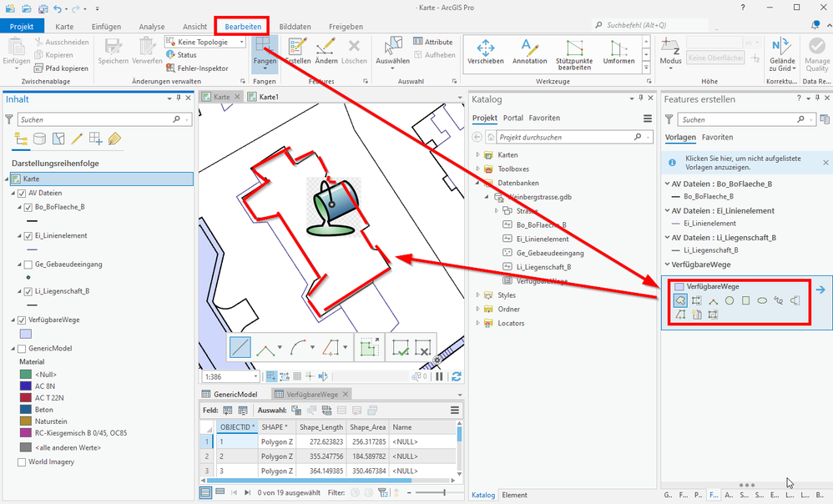Click list by data source icon
833x504 pixels.
(x=39, y=139)
